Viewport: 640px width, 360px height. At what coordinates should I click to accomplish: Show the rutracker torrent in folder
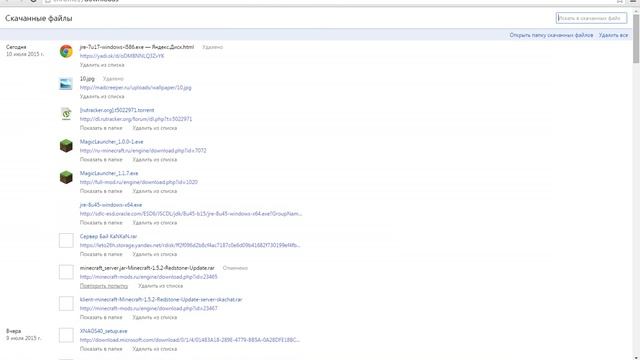pyautogui.click(x=101, y=128)
